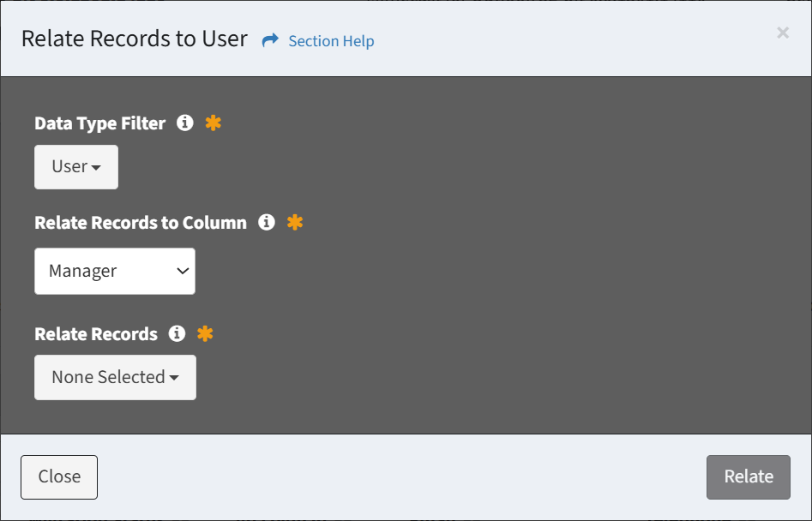Open the User data type dropdown
Image resolution: width=812 pixels, height=521 pixels.
pyautogui.click(x=76, y=167)
